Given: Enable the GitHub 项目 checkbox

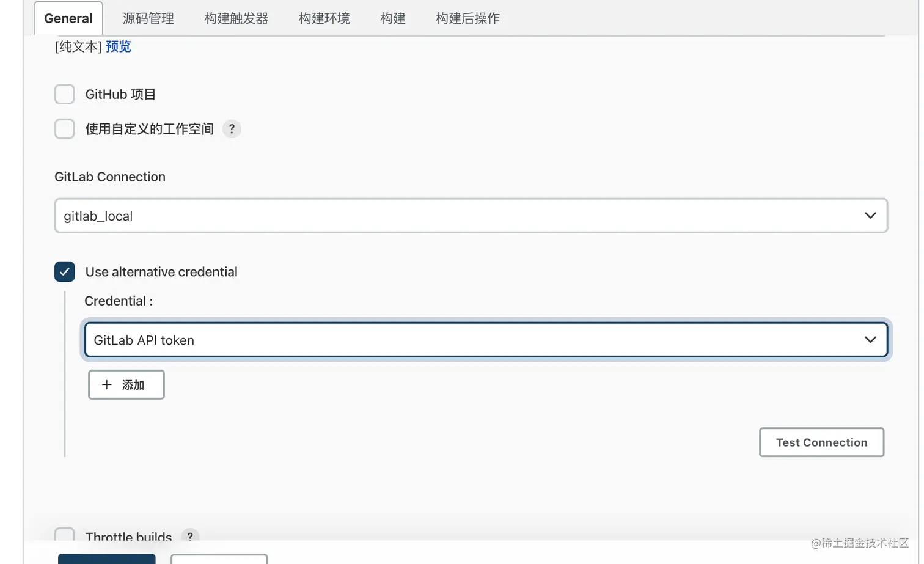Looking at the screenshot, I should point(65,94).
